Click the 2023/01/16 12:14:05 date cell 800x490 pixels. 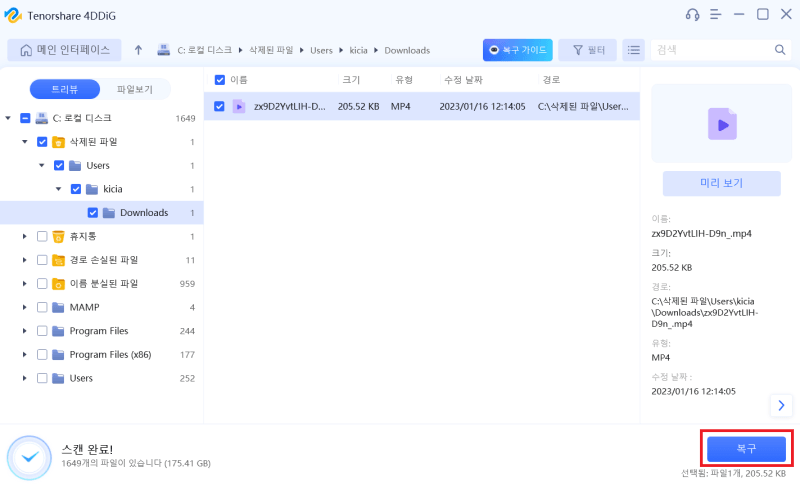pos(482,106)
